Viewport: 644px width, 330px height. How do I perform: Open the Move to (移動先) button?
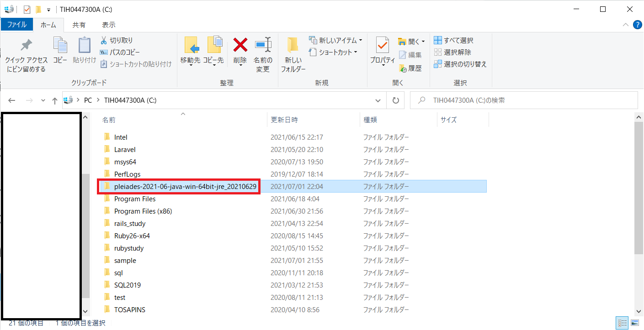[x=190, y=52]
